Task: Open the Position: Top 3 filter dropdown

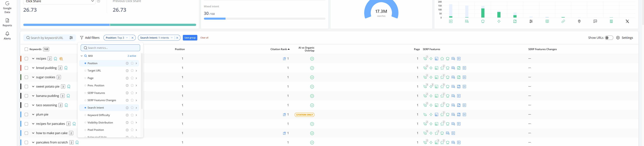Action: pos(117,38)
